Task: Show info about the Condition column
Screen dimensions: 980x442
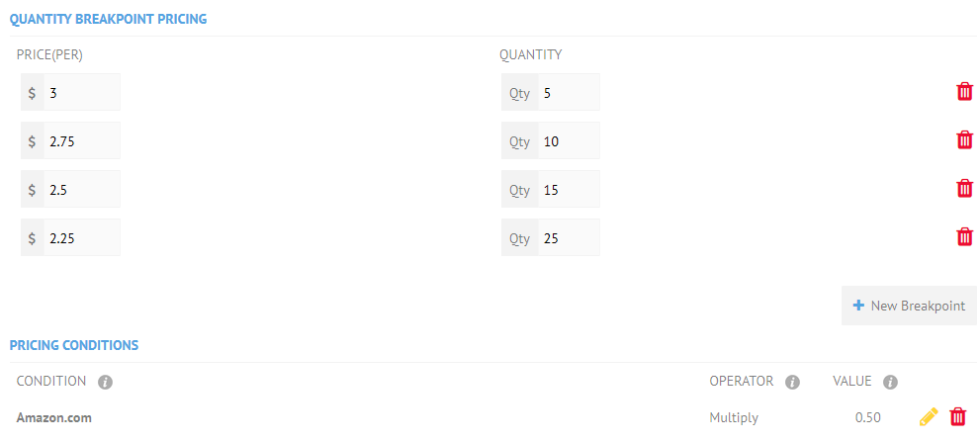Action: [x=105, y=382]
